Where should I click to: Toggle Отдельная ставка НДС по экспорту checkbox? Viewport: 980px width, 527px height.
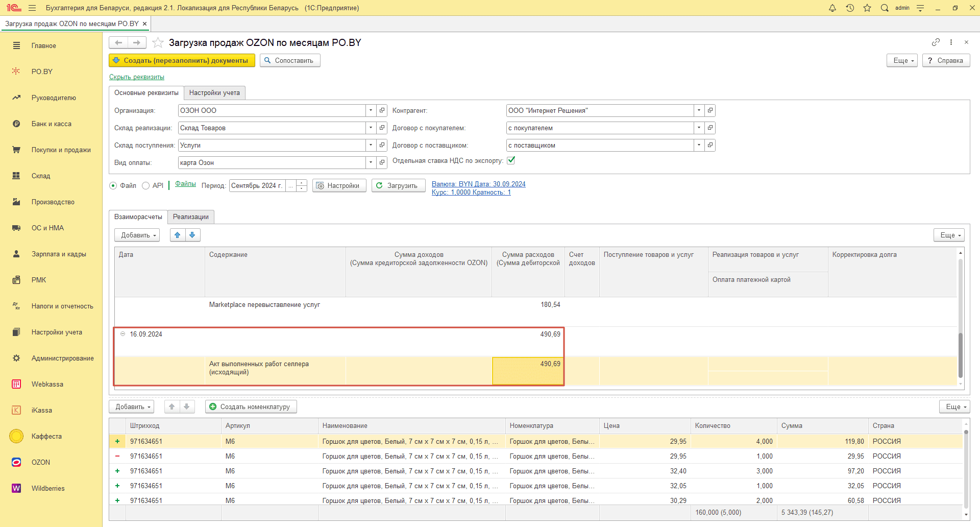tap(511, 160)
